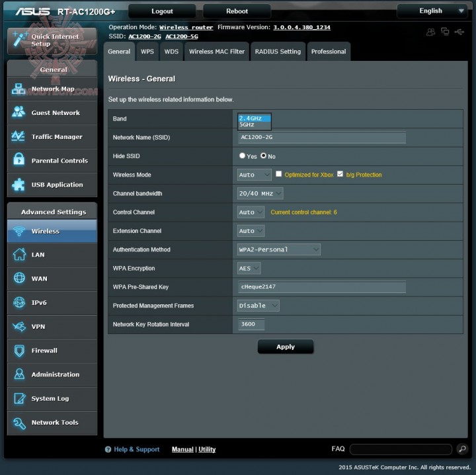Open Protected Management Frames dropdown
This screenshot has height=475, width=476.
point(258,306)
